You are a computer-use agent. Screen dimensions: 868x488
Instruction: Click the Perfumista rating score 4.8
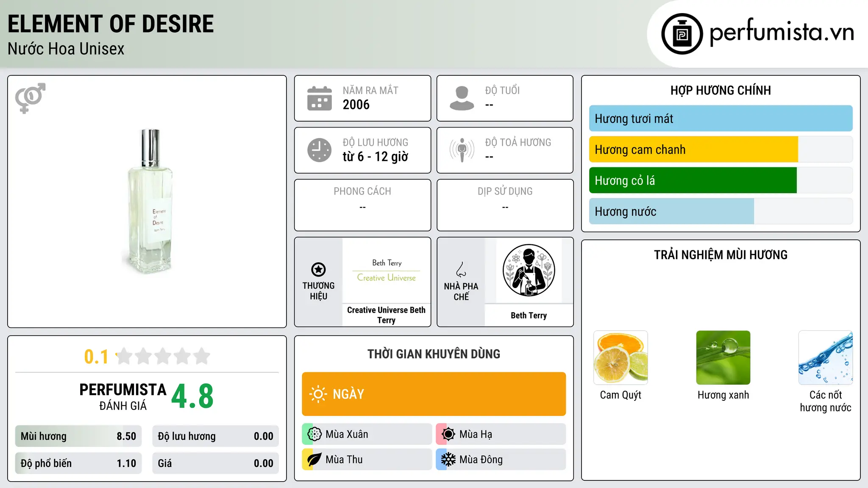tap(192, 396)
